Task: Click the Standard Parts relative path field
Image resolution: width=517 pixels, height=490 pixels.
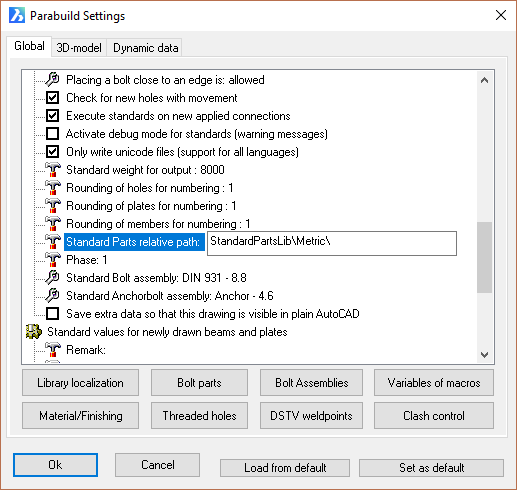Action: (332, 243)
